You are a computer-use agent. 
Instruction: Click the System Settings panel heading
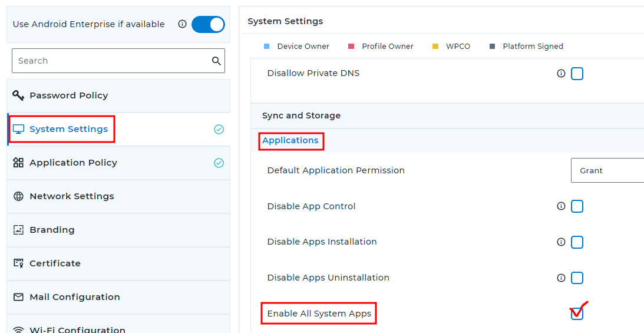[x=285, y=21]
